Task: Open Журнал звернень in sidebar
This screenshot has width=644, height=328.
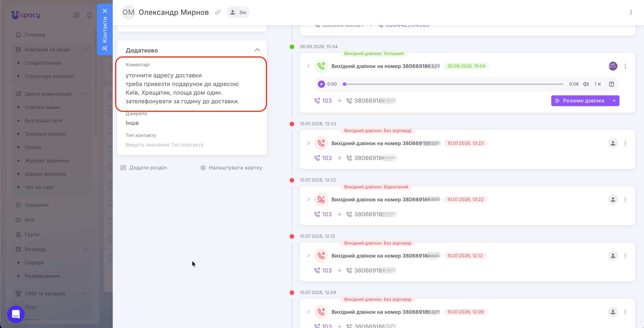Action: click(47, 161)
